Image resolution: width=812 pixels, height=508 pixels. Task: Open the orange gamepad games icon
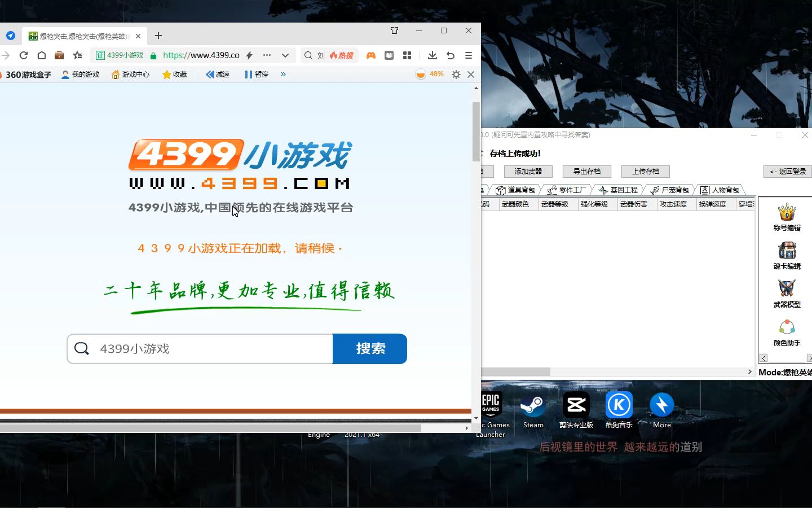click(371, 55)
